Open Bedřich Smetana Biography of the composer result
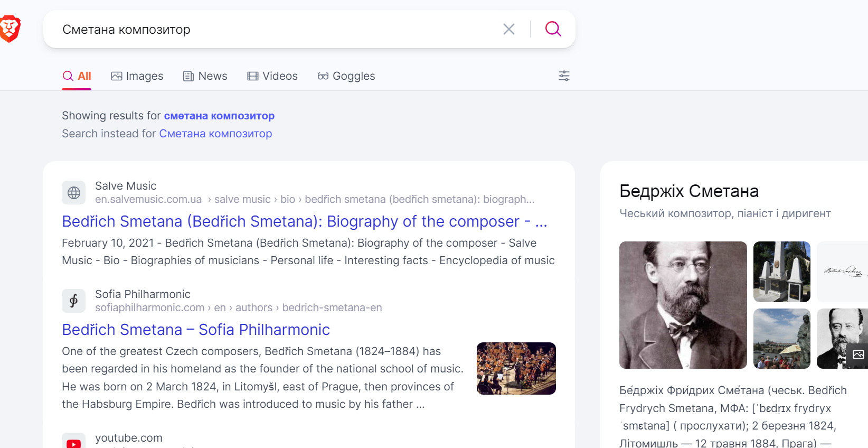Image resolution: width=868 pixels, height=448 pixels. (x=304, y=221)
